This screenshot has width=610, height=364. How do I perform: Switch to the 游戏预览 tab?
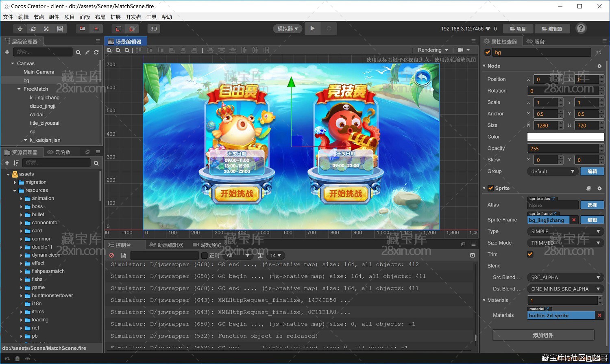click(x=207, y=245)
